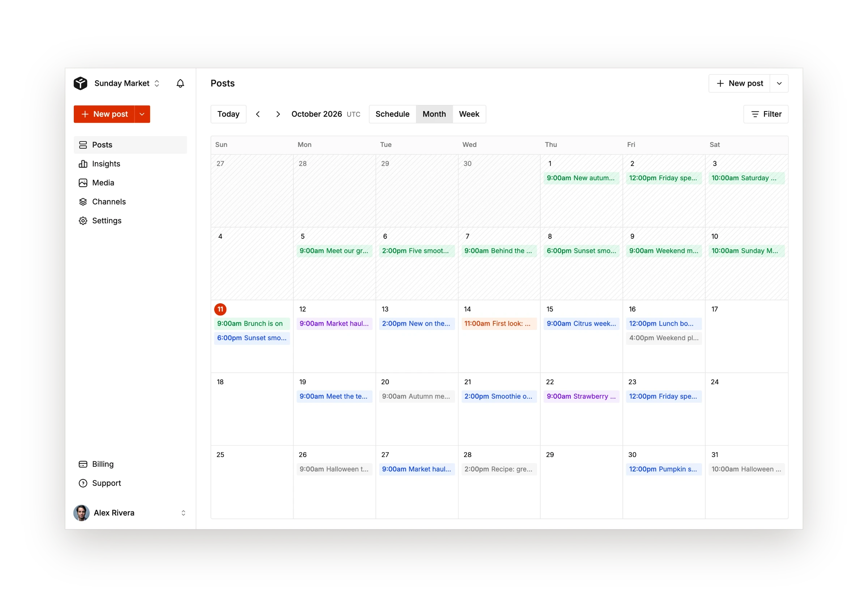Open 9:00am Market haul post on Oct 12

[334, 323]
